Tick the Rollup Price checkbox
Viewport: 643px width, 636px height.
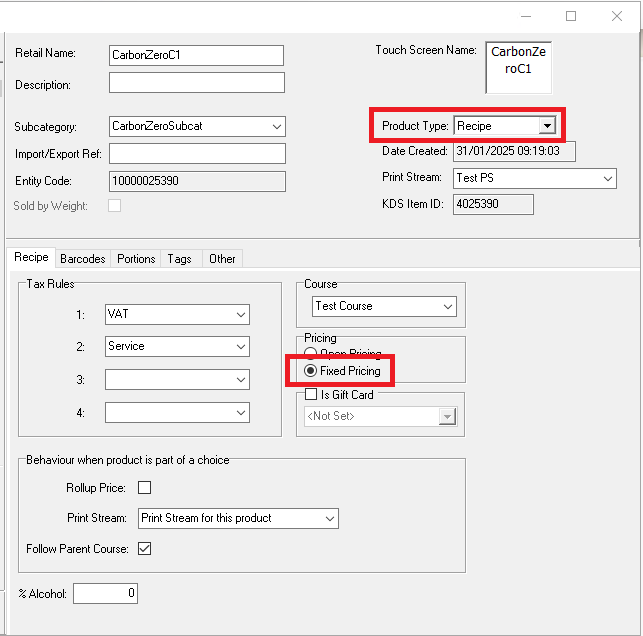(144, 488)
